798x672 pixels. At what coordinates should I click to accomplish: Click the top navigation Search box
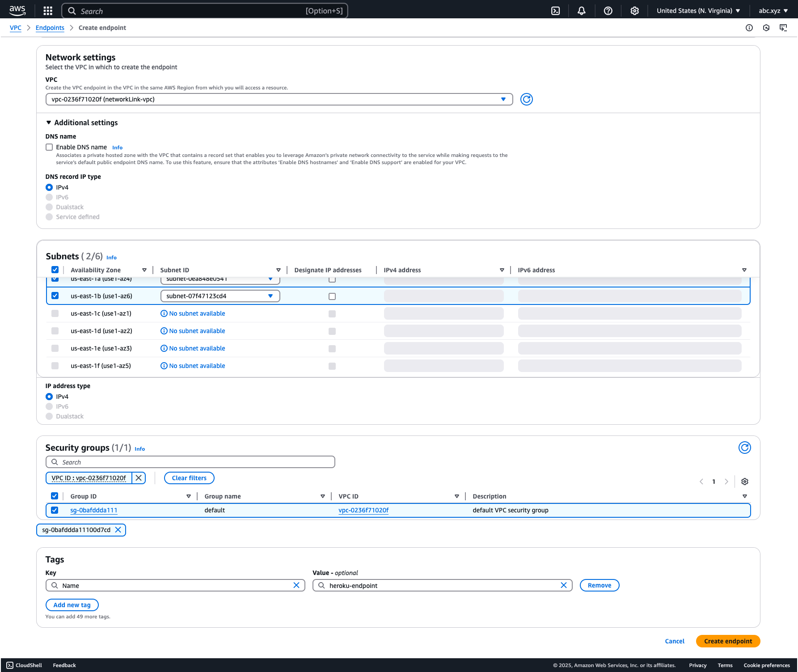(x=205, y=11)
